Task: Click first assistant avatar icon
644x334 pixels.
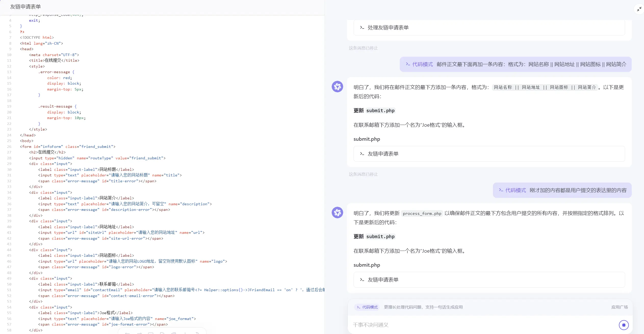Action: (x=337, y=87)
